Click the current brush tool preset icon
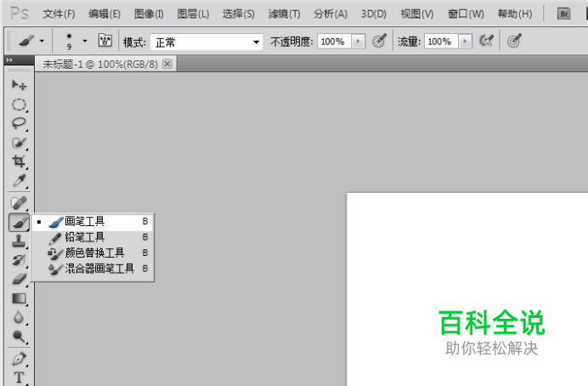588x386 pixels. click(26, 41)
